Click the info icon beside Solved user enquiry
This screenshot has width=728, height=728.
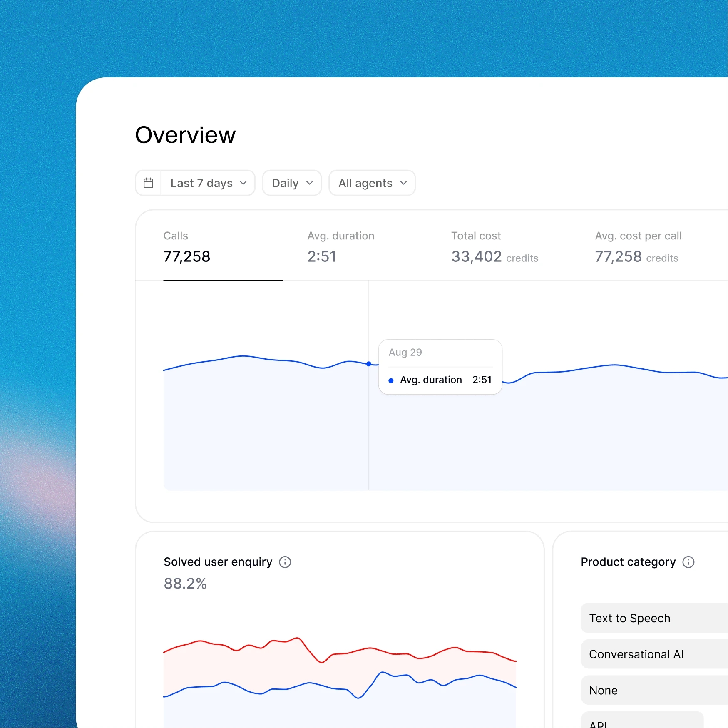285,562
